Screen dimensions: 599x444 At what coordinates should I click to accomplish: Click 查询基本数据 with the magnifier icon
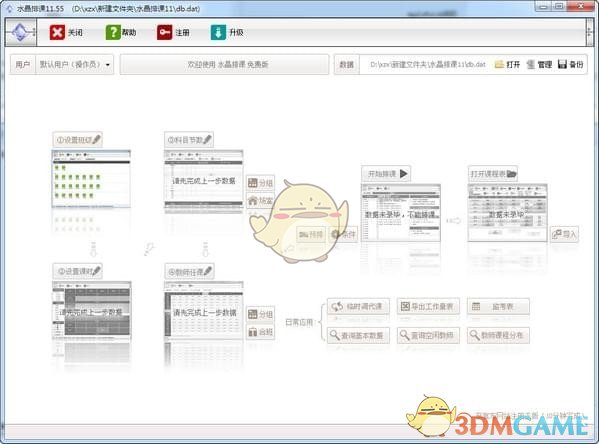click(358, 335)
